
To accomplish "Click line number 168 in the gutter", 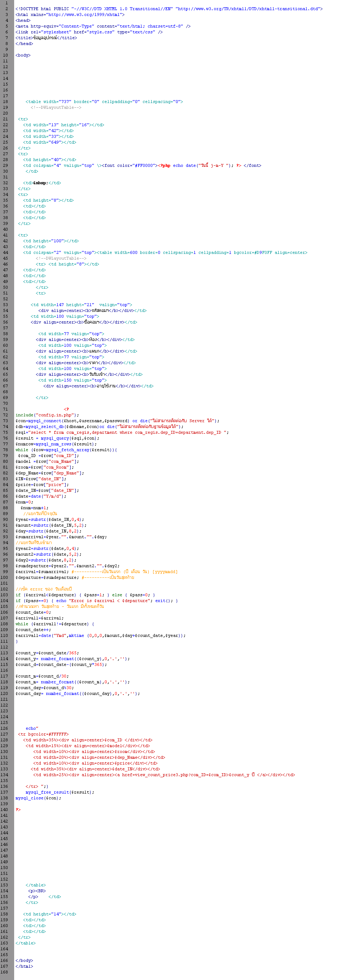I will 4,972.
